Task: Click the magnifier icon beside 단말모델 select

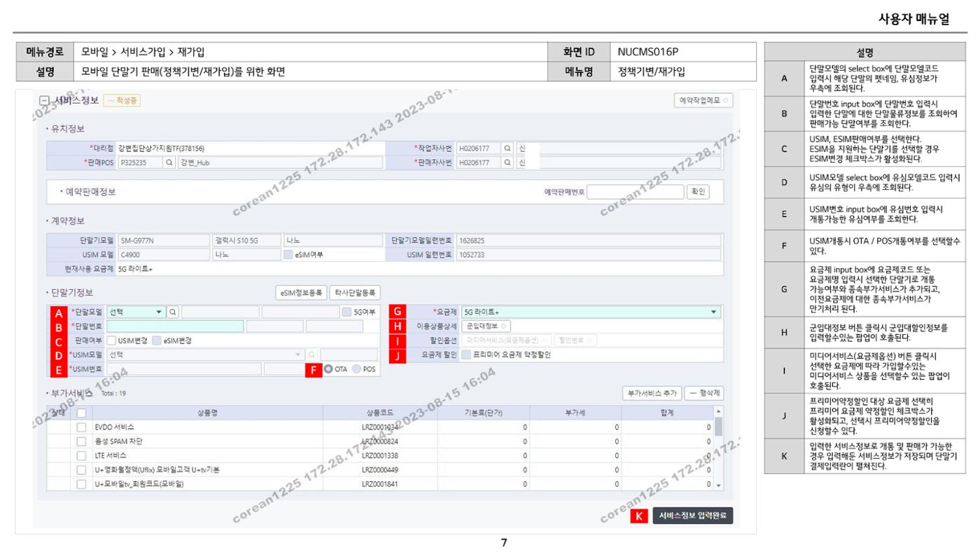Action: pos(173,312)
